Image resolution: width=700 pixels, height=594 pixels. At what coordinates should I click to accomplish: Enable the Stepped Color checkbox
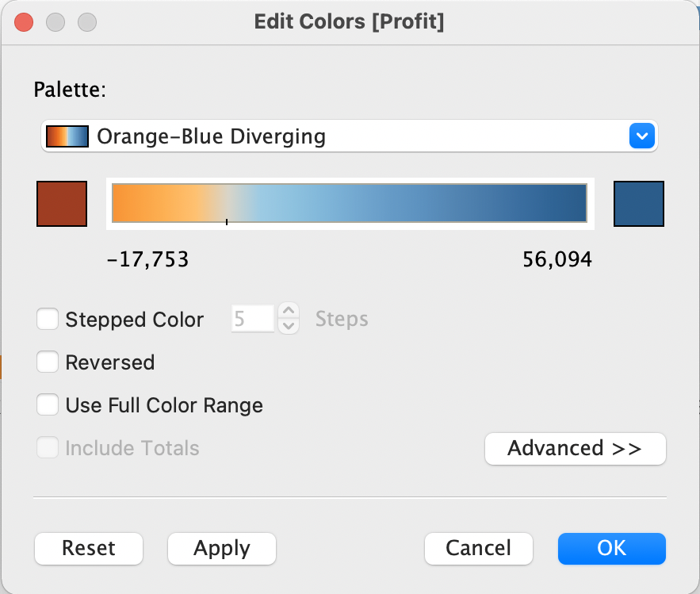click(48, 320)
